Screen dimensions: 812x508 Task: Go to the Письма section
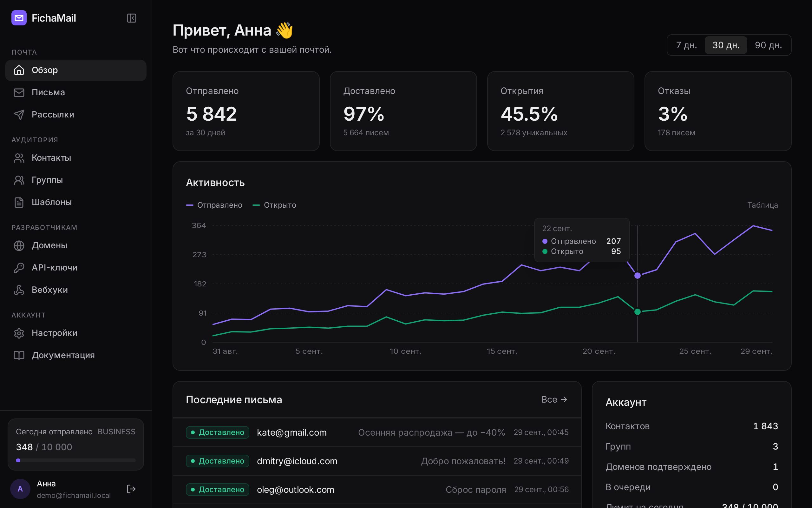pos(76,92)
